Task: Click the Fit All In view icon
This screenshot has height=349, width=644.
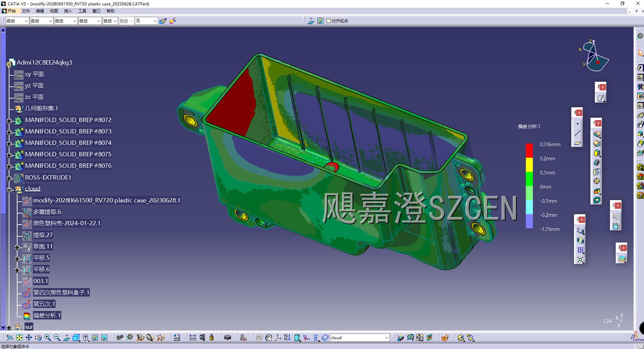Action: [x=19, y=338]
